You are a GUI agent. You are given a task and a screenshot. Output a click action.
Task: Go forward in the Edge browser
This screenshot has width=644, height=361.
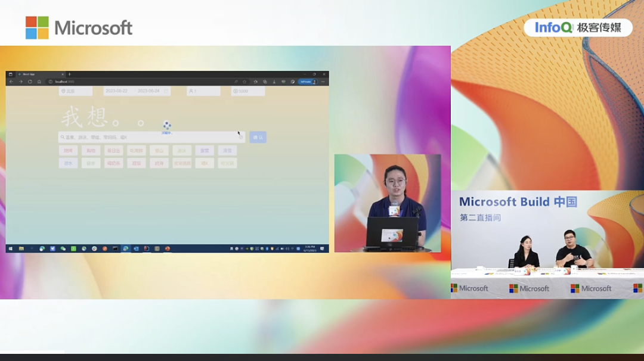pyautogui.click(x=20, y=82)
